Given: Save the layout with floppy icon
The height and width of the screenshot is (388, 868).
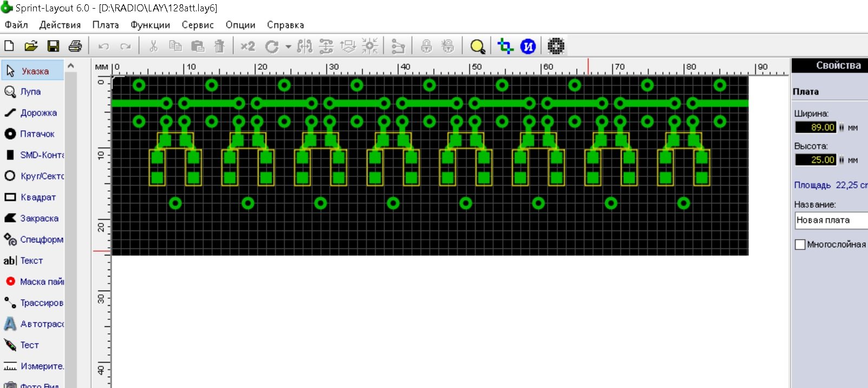Looking at the screenshot, I should tap(53, 46).
